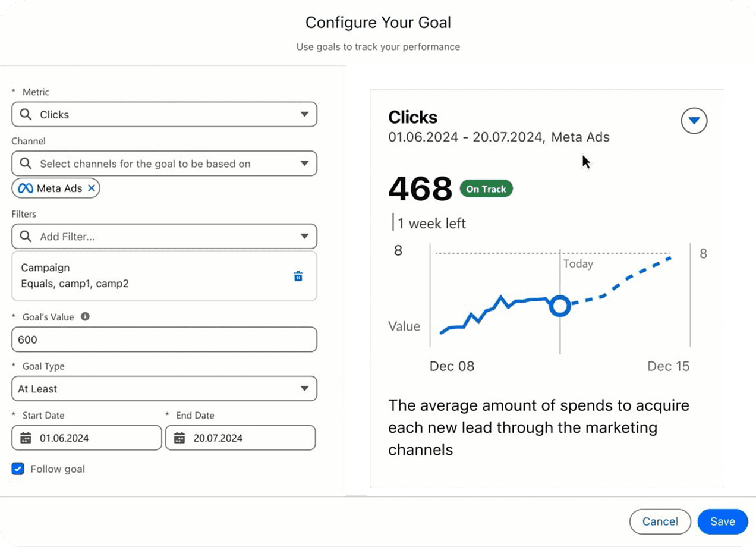Click the Today marker on the chart
This screenshot has height=547, width=756.
pos(578,263)
